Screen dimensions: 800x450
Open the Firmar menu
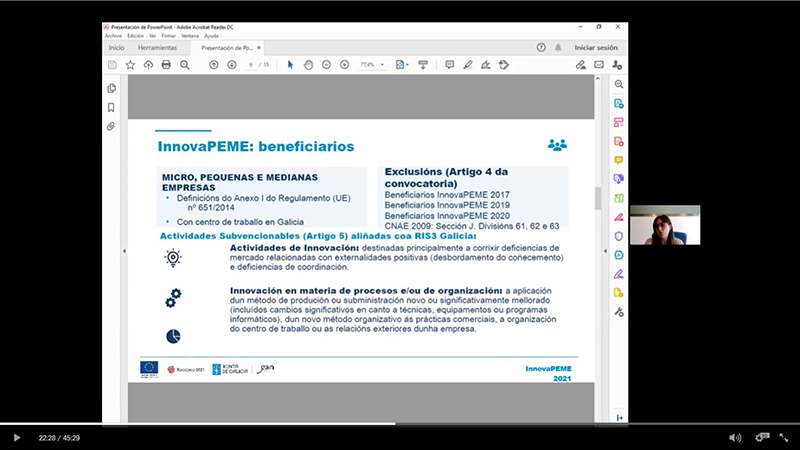point(168,36)
